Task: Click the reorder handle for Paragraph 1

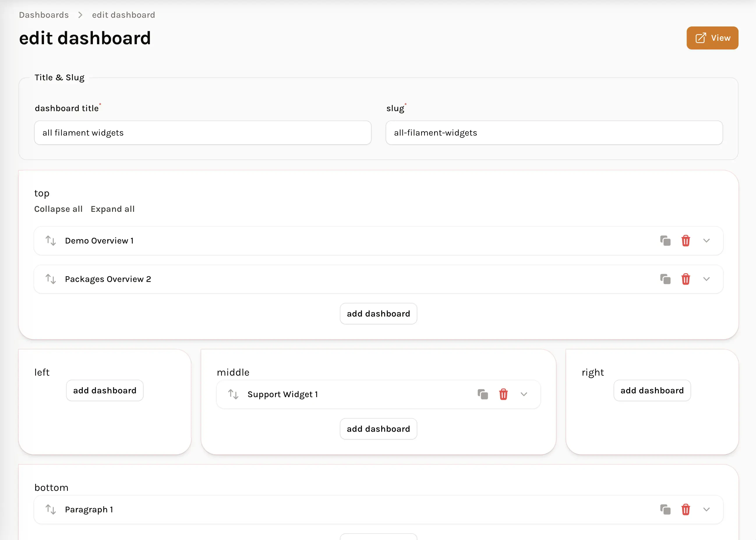Action: point(51,509)
